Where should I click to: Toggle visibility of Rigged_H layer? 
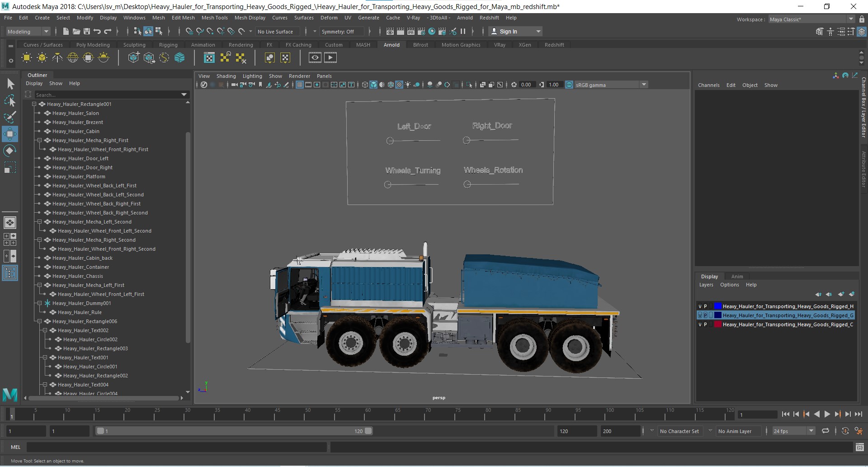coord(700,306)
